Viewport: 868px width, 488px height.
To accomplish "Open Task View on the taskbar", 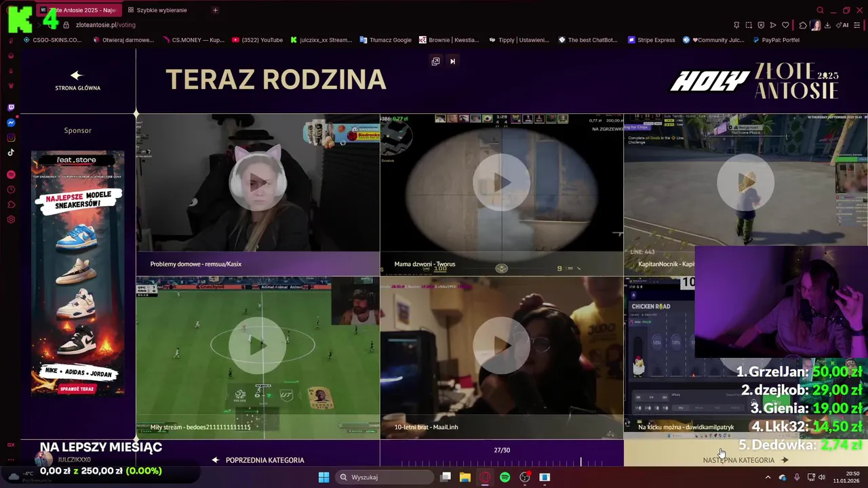I will [445, 477].
